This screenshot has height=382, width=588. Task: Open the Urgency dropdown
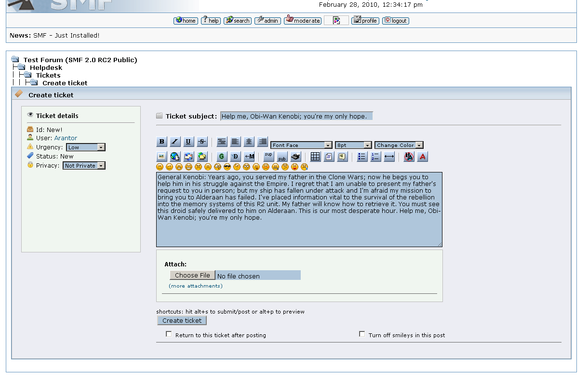86,147
